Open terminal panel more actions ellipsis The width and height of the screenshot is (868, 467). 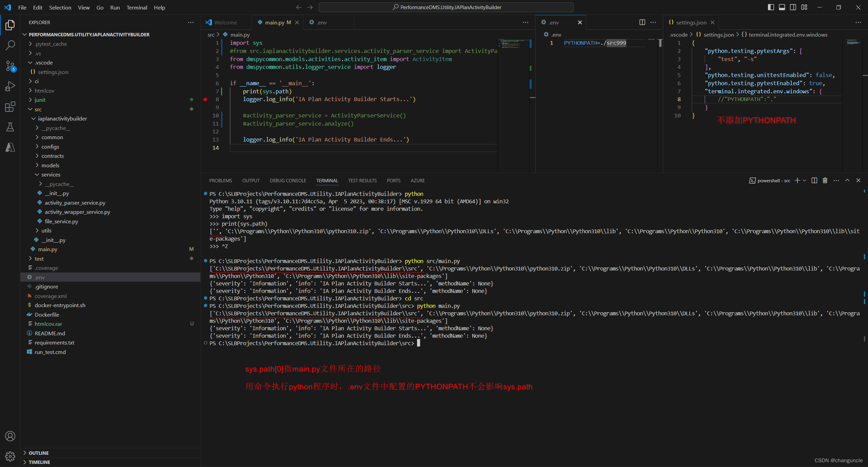[x=836, y=181]
